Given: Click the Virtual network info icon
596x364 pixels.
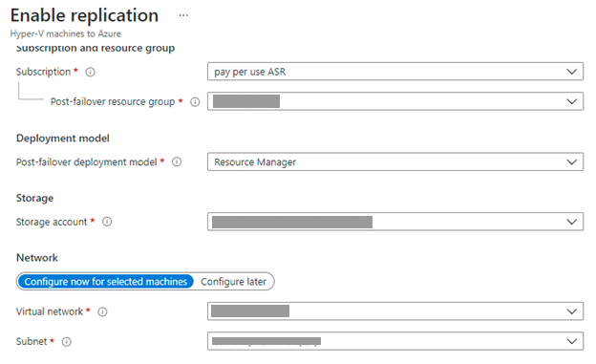Looking at the screenshot, I should click(102, 311).
